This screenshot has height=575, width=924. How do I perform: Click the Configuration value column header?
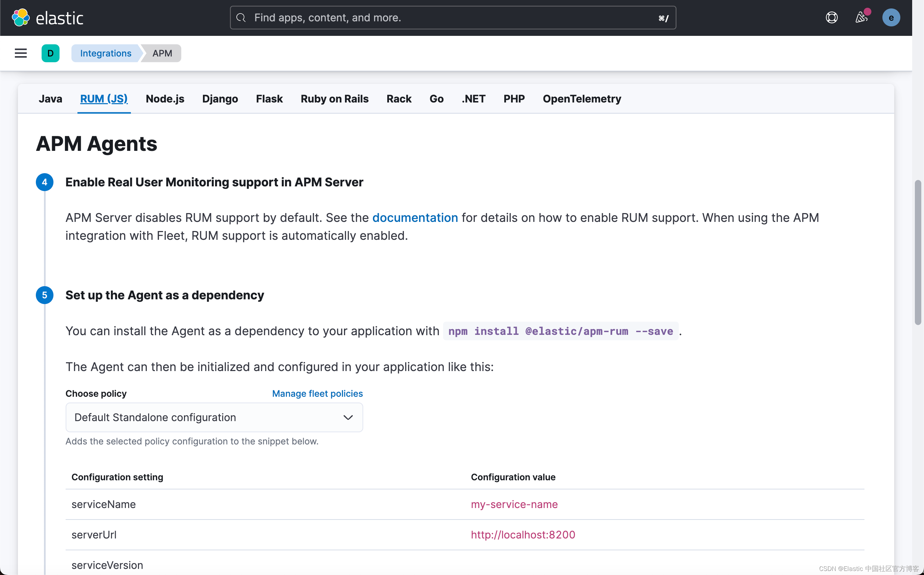[513, 477]
